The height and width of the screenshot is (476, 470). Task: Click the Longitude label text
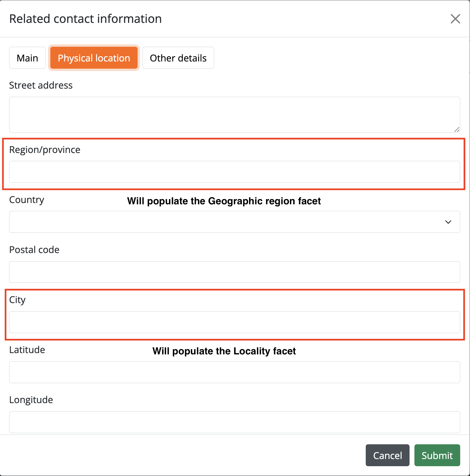pos(31,400)
